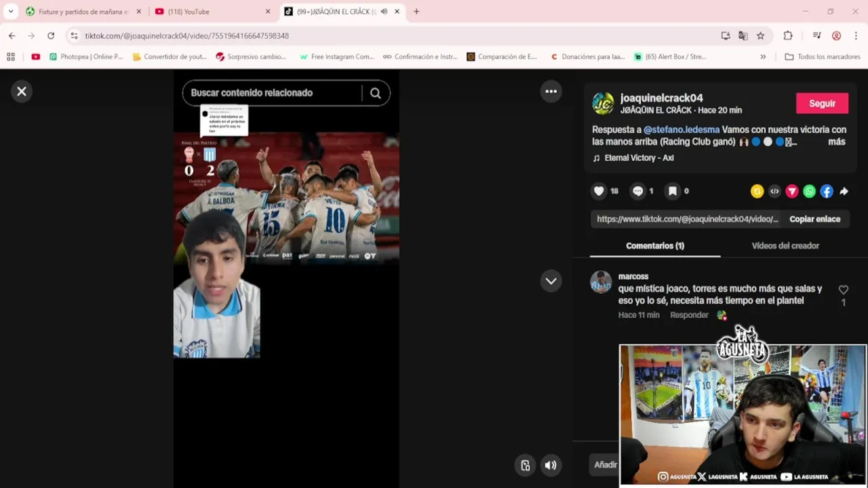Click the search magnifier icon
Screen dimensions: 868x488
coord(375,93)
